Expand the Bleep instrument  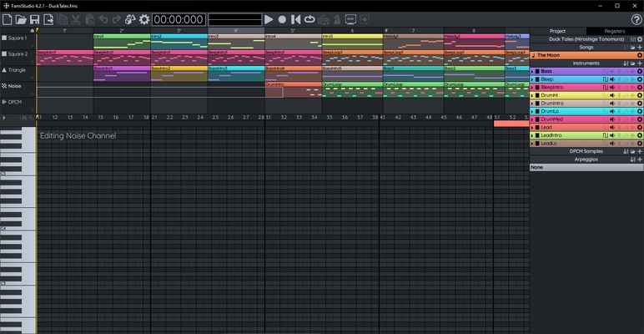(x=532, y=79)
